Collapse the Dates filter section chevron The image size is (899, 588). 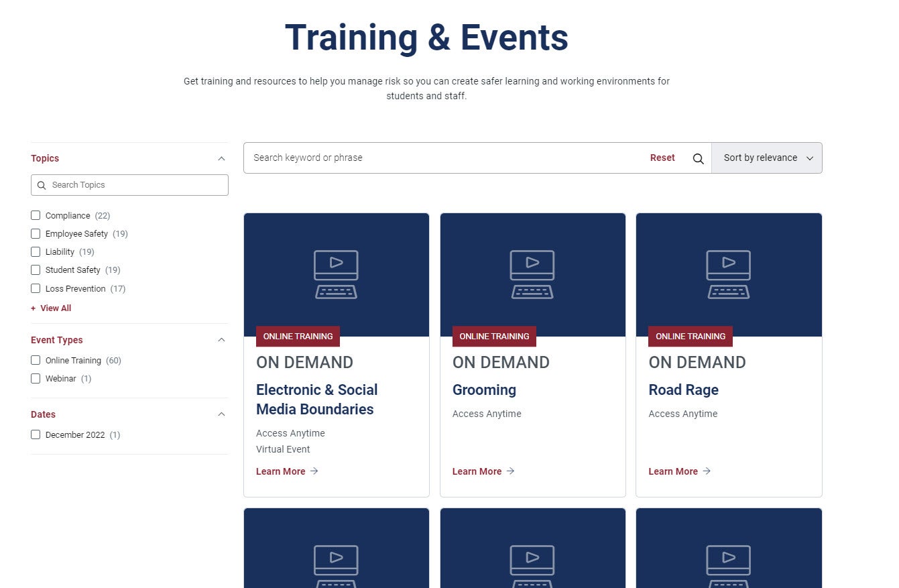coord(221,414)
